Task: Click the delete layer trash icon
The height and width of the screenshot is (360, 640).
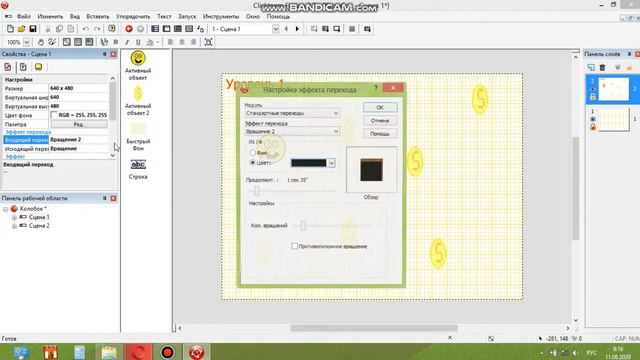Action: coord(602,67)
